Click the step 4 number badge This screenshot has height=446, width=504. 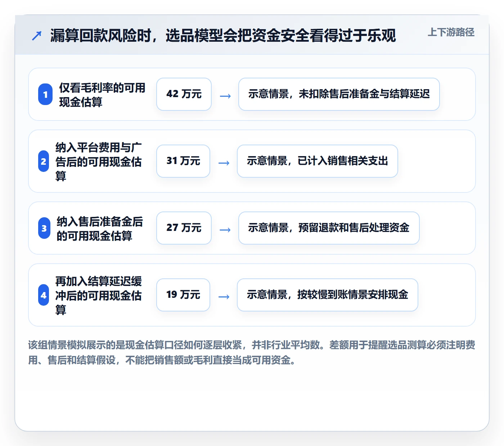pyautogui.click(x=44, y=295)
